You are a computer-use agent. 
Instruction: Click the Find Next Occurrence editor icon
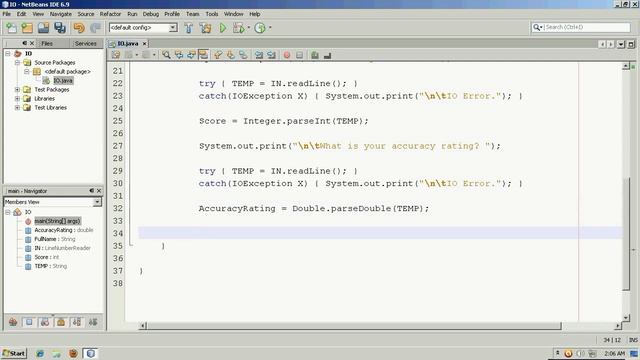click(191, 55)
